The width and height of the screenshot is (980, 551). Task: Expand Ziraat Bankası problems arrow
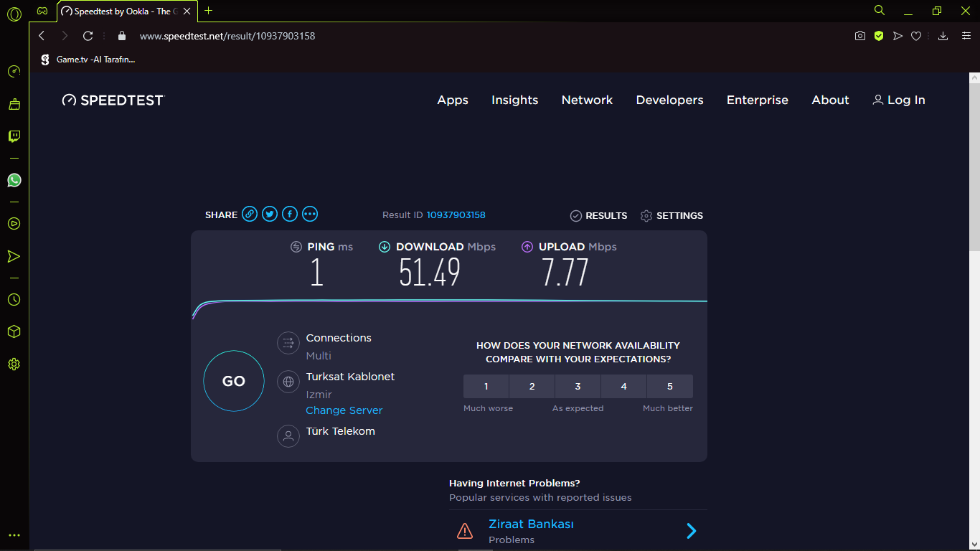click(691, 531)
